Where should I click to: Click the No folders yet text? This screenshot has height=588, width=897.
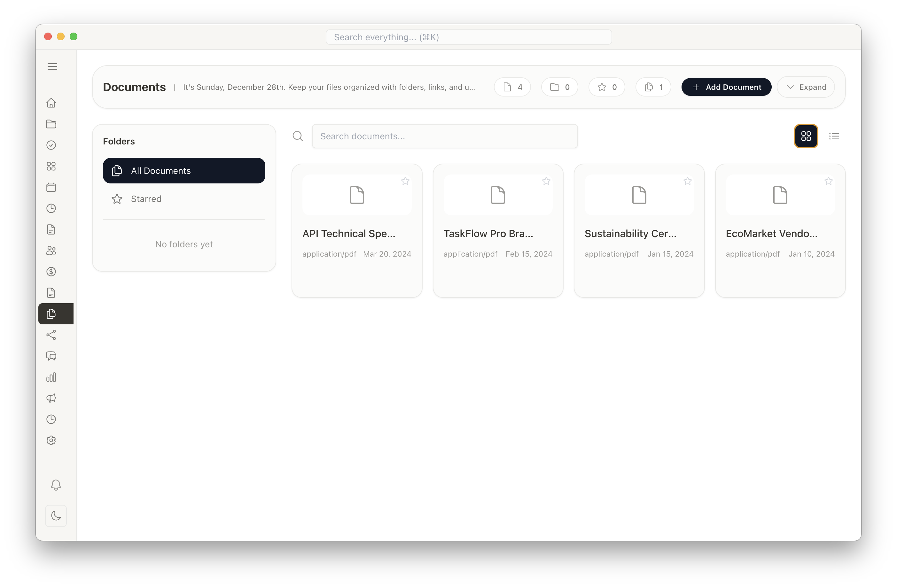(184, 244)
